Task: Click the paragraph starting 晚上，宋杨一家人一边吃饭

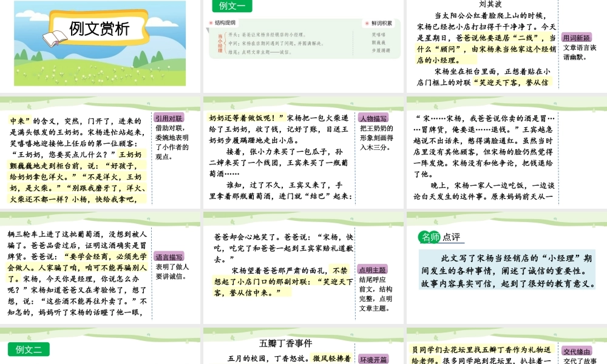Action: tap(484, 190)
